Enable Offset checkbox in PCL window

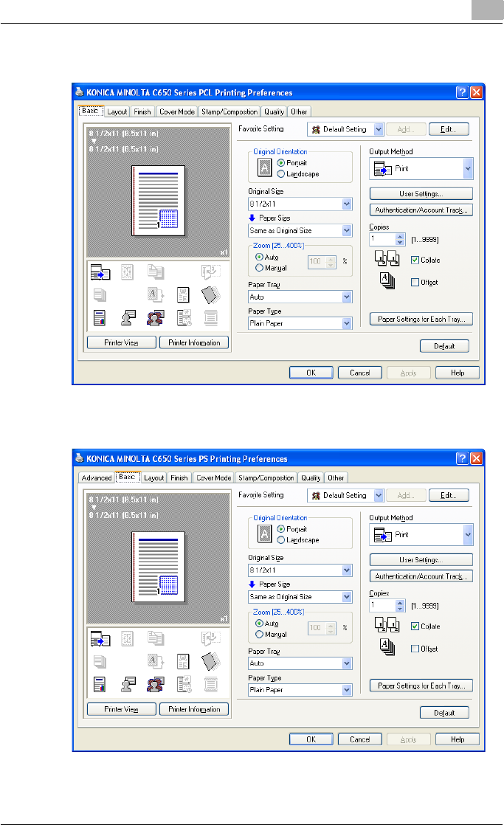point(415,282)
